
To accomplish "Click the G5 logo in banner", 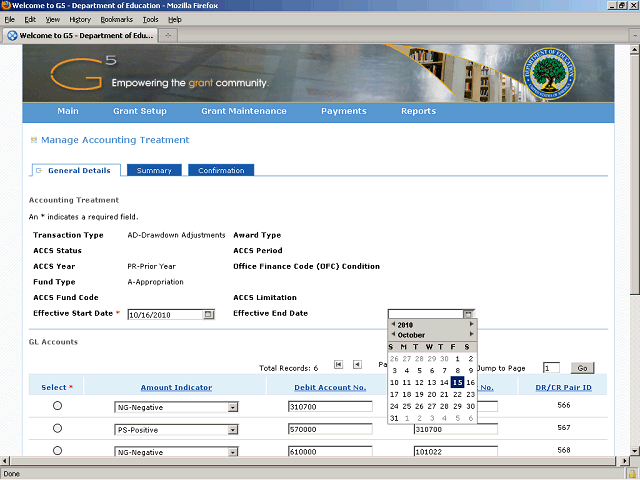I will [x=83, y=73].
